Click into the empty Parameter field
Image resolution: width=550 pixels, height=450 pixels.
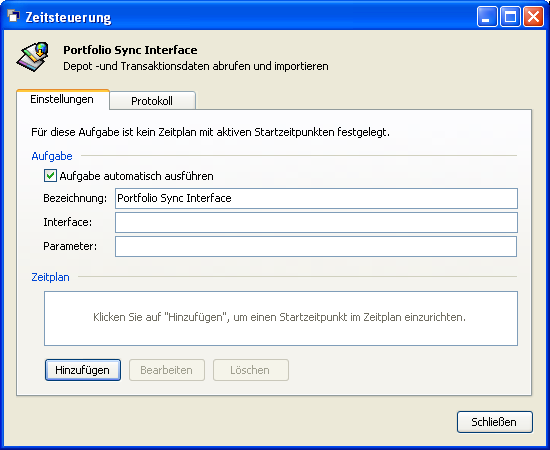point(316,246)
